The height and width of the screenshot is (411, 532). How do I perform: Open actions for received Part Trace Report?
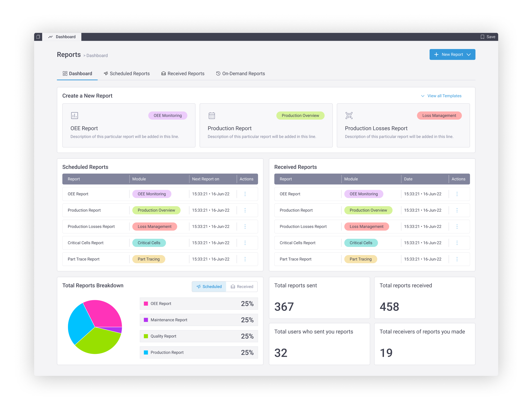(457, 259)
